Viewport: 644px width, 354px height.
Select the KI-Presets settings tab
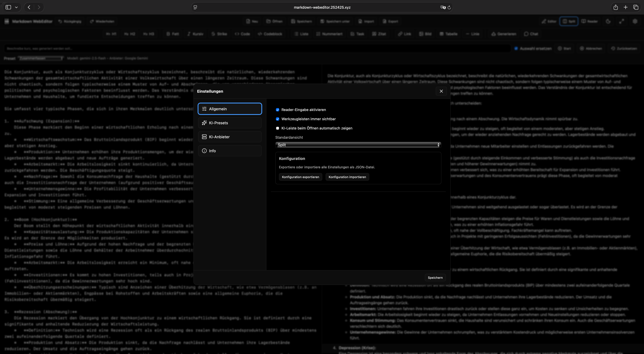click(x=230, y=123)
